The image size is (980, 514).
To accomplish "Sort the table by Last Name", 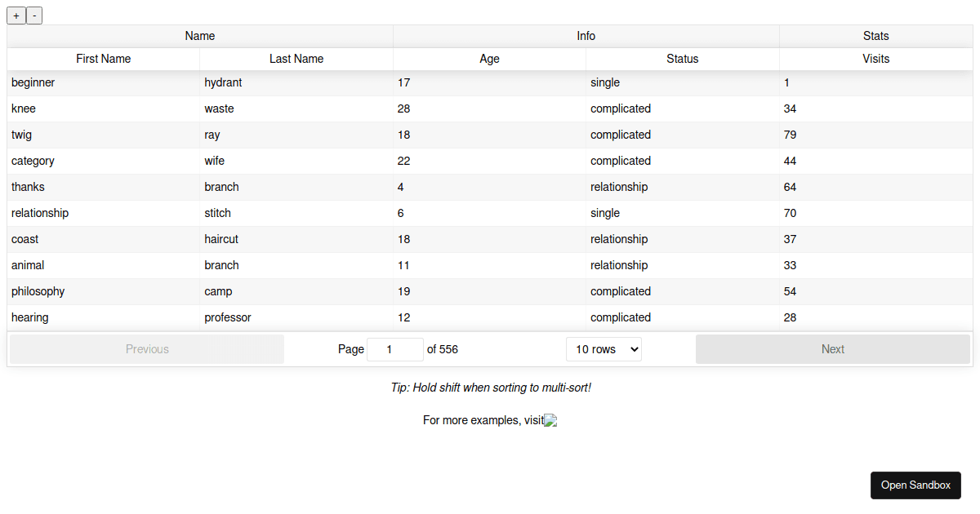I will pos(296,59).
